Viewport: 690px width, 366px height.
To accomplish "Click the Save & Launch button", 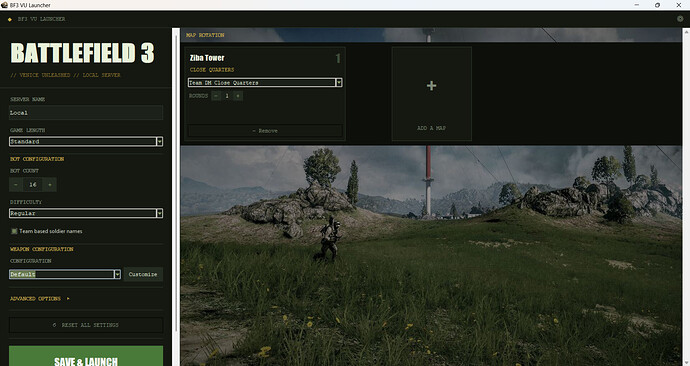I will coord(86,356).
